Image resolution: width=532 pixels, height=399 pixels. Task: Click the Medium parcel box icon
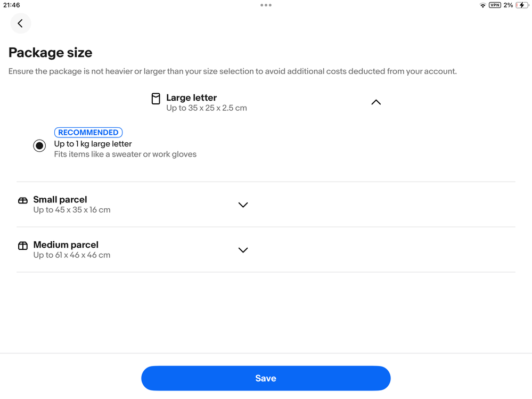23,246
